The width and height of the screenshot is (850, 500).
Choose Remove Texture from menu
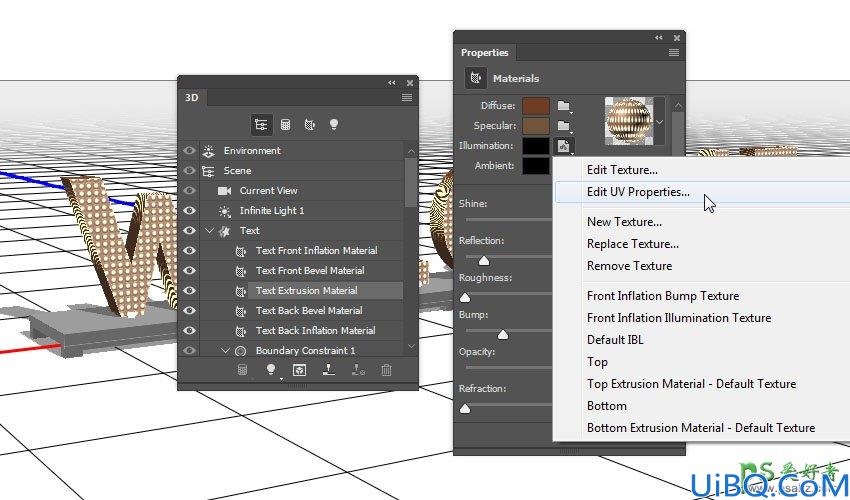coord(629,266)
